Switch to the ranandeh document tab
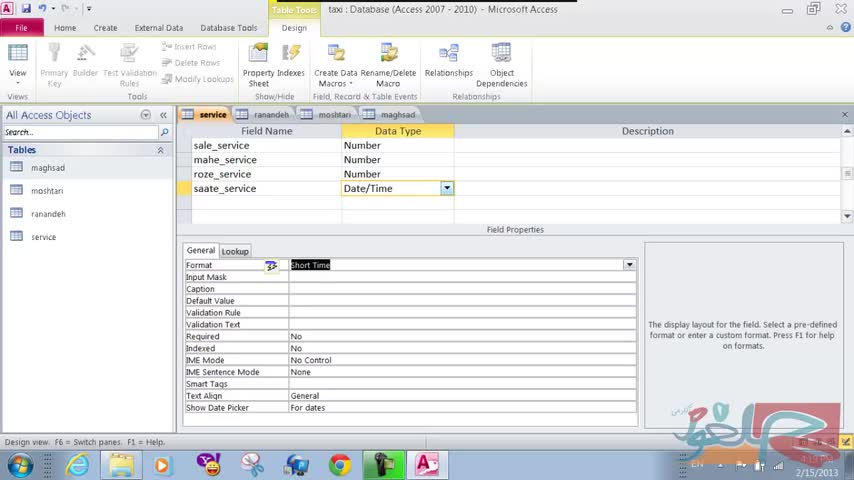Viewport: 854px width, 480px height. (264, 114)
